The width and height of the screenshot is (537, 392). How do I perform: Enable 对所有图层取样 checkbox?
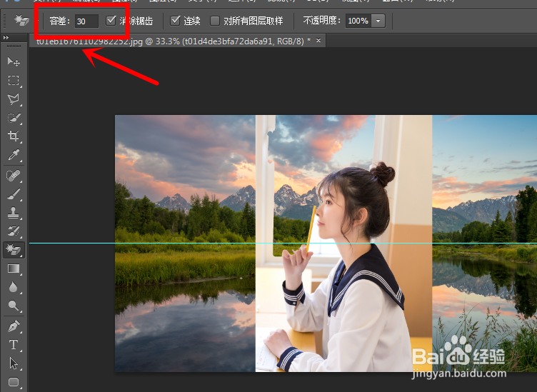coord(215,21)
